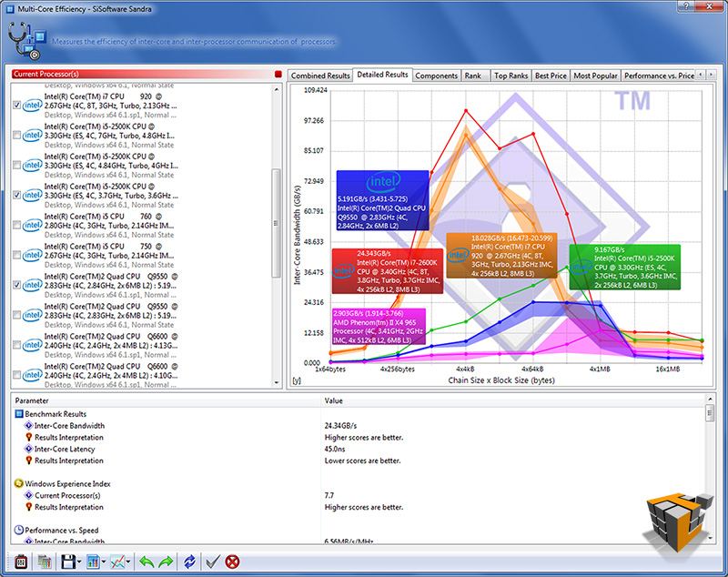The width and height of the screenshot is (728, 577).
Task: Confirm with the gray checkmark icon
Action: click(x=213, y=562)
